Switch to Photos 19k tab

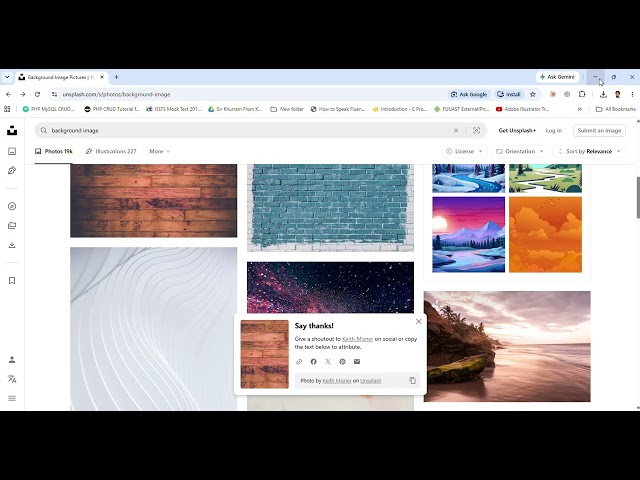tap(53, 151)
